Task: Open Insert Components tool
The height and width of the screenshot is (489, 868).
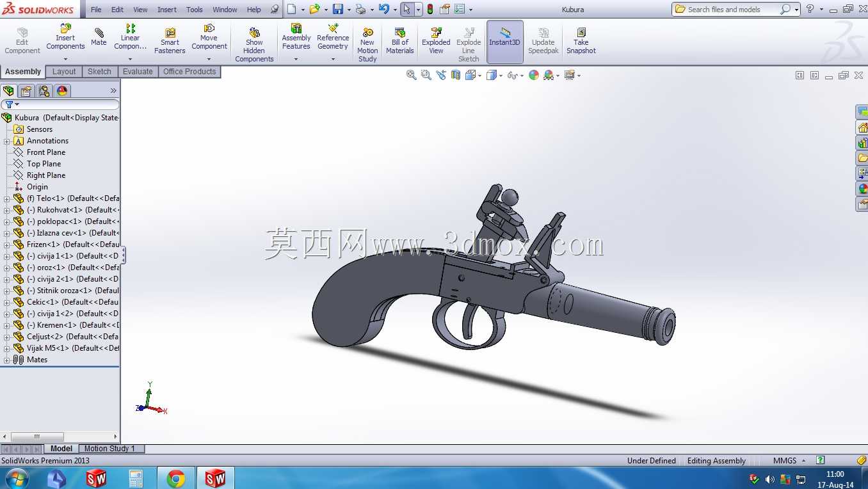Action: click(x=65, y=37)
